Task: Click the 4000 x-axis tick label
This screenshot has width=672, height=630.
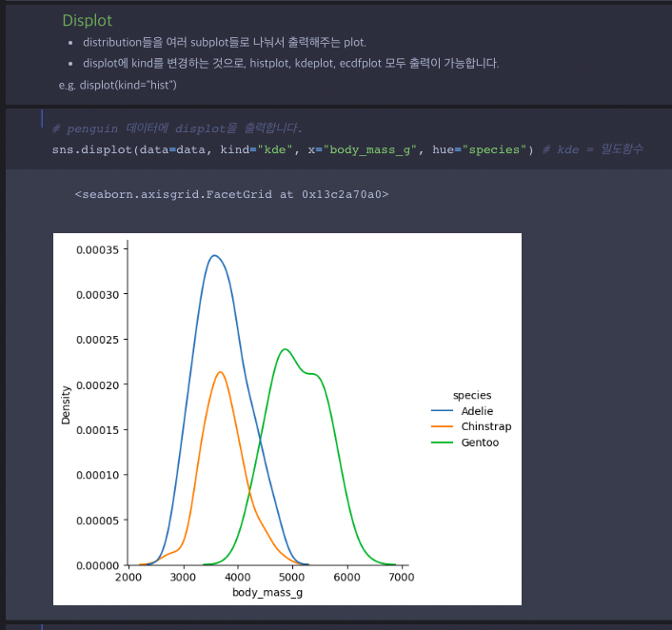Action: click(238, 578)
